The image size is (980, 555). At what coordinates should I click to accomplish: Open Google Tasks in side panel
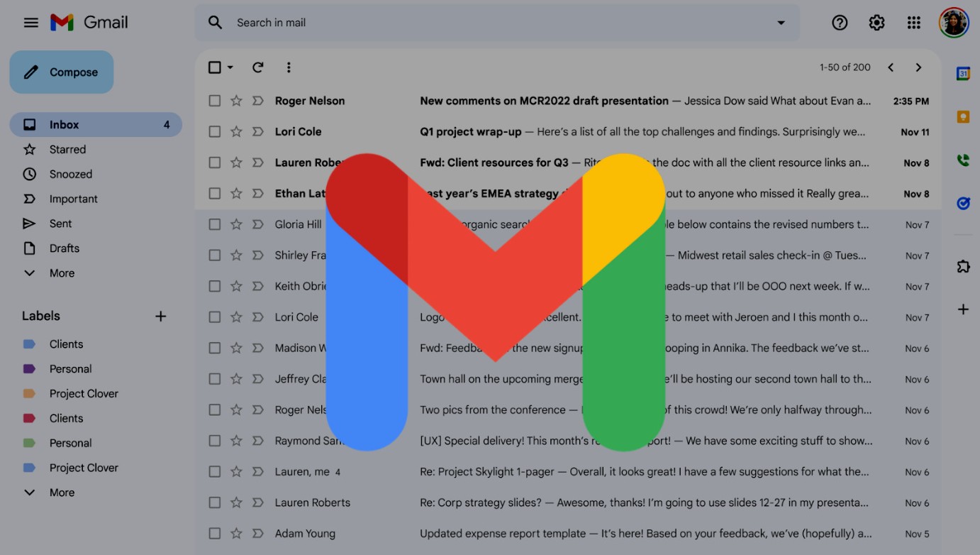(x=962, y=204)
